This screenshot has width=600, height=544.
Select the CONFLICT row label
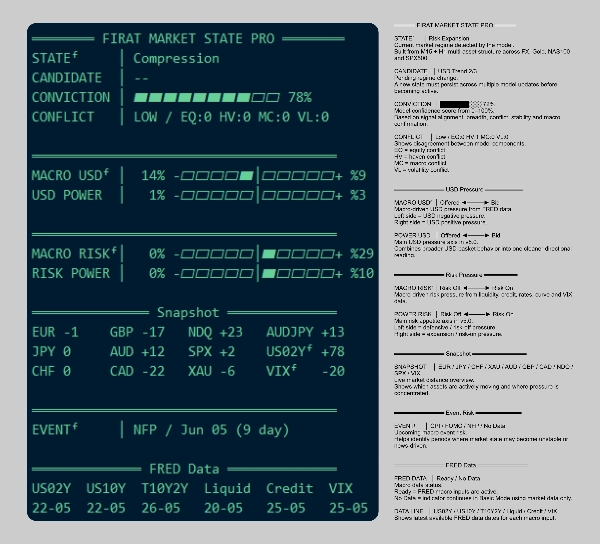point(63,117)
